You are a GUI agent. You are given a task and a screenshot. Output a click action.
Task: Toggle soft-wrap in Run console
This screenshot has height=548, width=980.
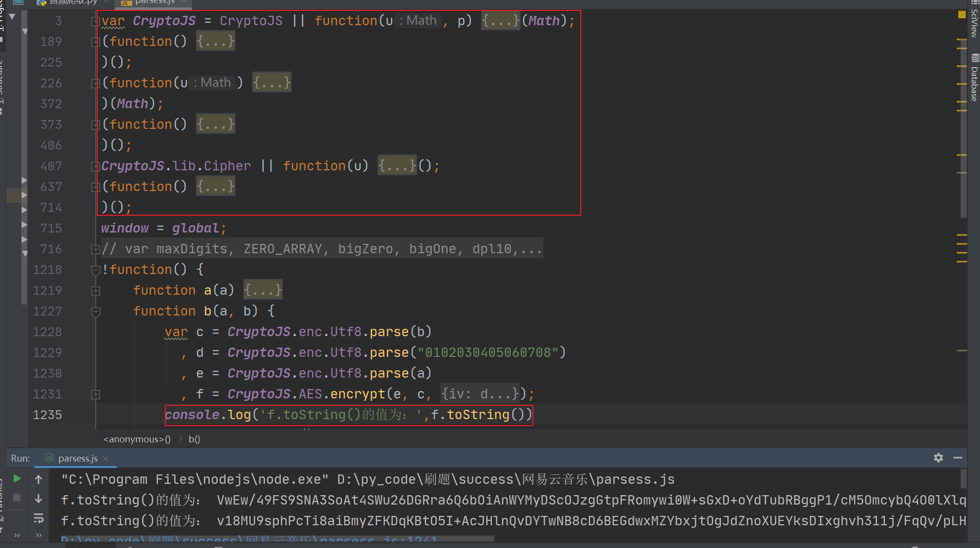point(38,519)
